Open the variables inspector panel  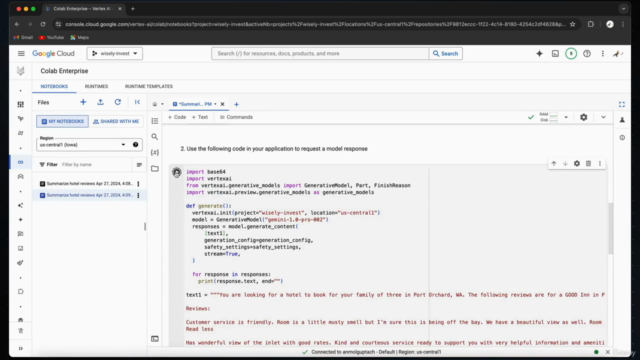155,152
